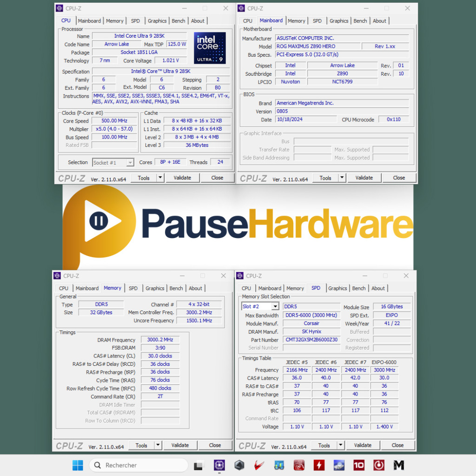Click CPU-Z title icon in Memory window
Viewport: 476px width, 476px height.
[57, 276]
